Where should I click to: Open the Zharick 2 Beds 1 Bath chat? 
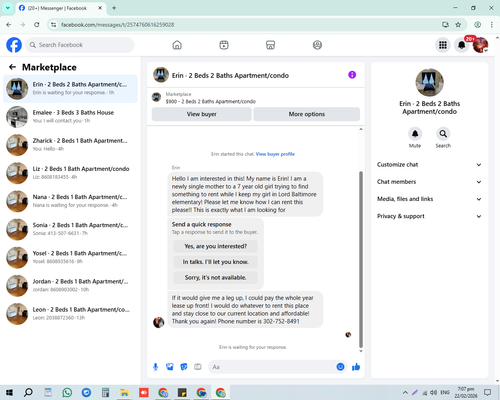tap(70, 145)
